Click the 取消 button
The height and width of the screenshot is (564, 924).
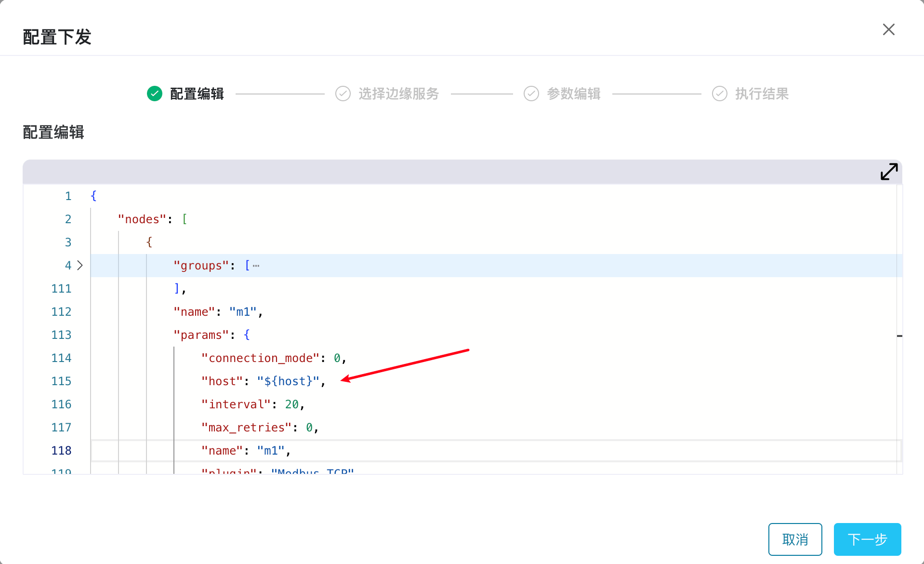[x=795, y=539]
